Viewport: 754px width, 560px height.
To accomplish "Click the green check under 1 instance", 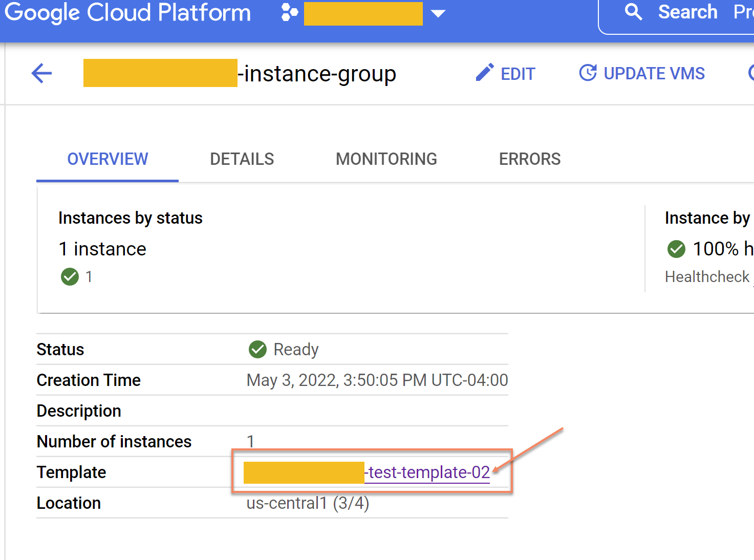I will 70,276.
